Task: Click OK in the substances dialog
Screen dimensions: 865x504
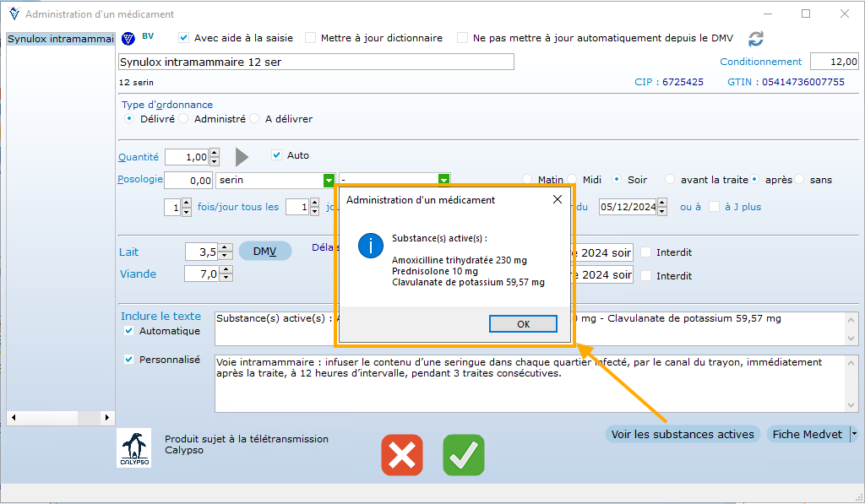Action: click(523, 323)
